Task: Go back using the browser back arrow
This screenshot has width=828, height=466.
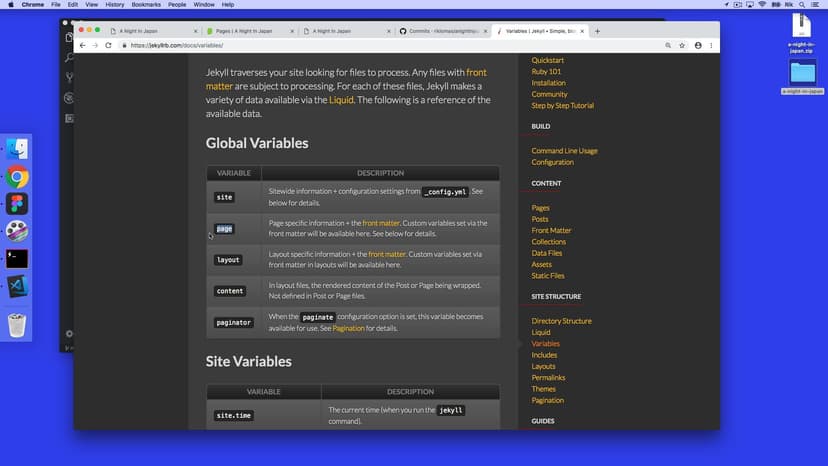Action: (x=83, y=46)
